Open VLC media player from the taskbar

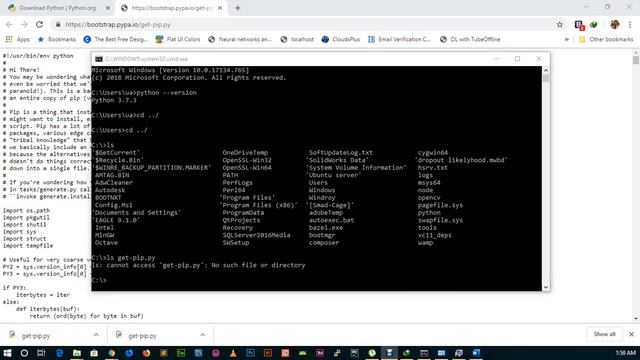[233, 353]
